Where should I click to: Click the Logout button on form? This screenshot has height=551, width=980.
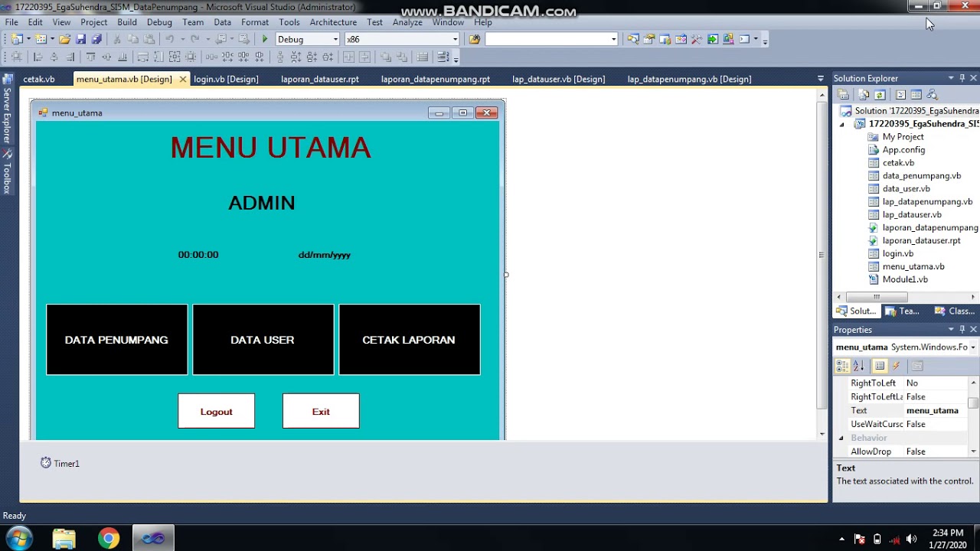pos(217,411)
